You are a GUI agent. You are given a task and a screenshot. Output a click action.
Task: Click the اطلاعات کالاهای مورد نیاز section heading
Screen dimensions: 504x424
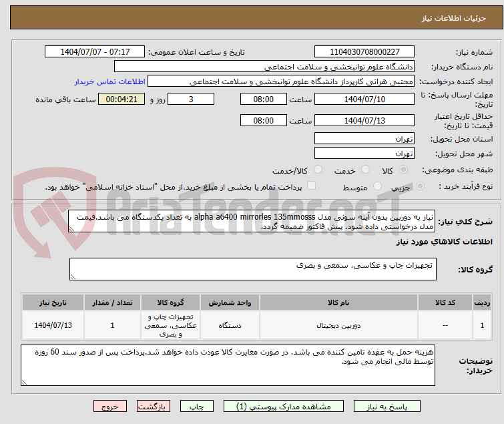(x=444, y=242)
